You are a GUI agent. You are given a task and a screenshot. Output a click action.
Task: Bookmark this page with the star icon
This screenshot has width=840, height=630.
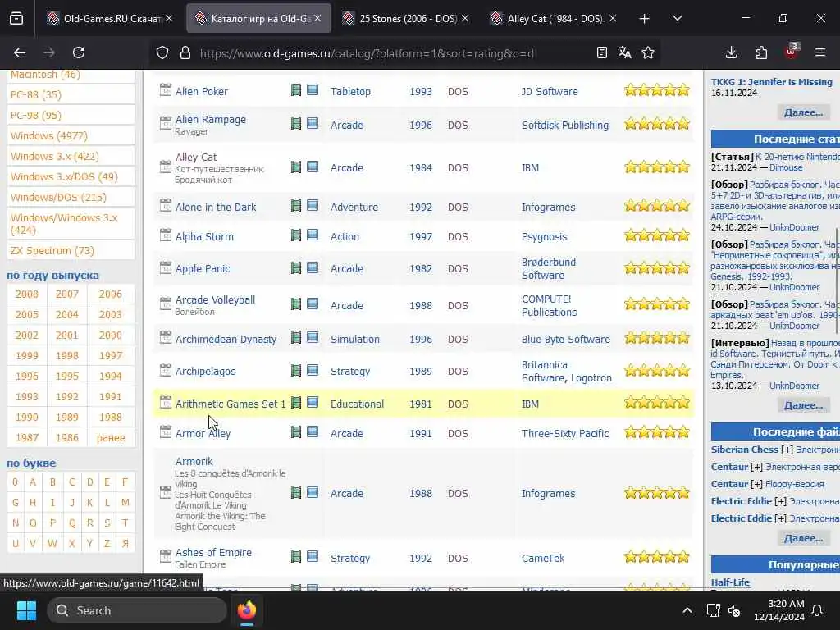(648, 52)
